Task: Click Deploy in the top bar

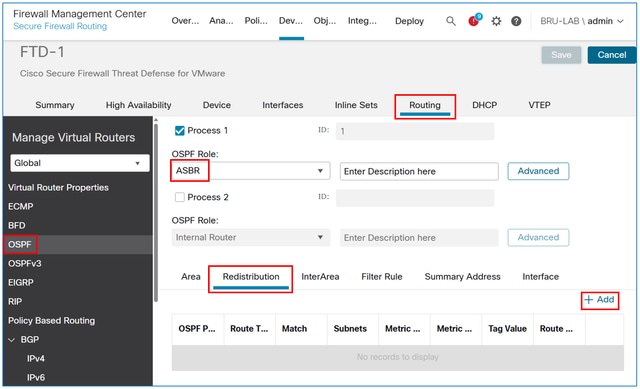Action: (x=409, y=21)
